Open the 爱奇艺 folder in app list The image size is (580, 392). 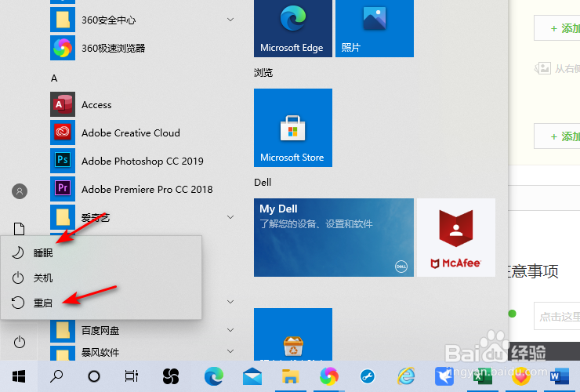click(143, 217)
